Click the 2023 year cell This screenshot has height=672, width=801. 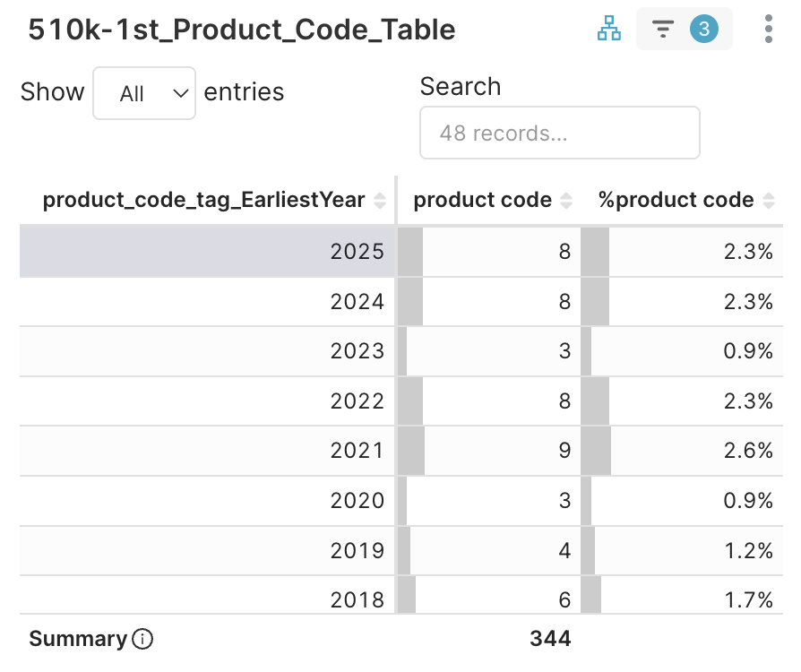pyautogui.click(x=357, y=351)
